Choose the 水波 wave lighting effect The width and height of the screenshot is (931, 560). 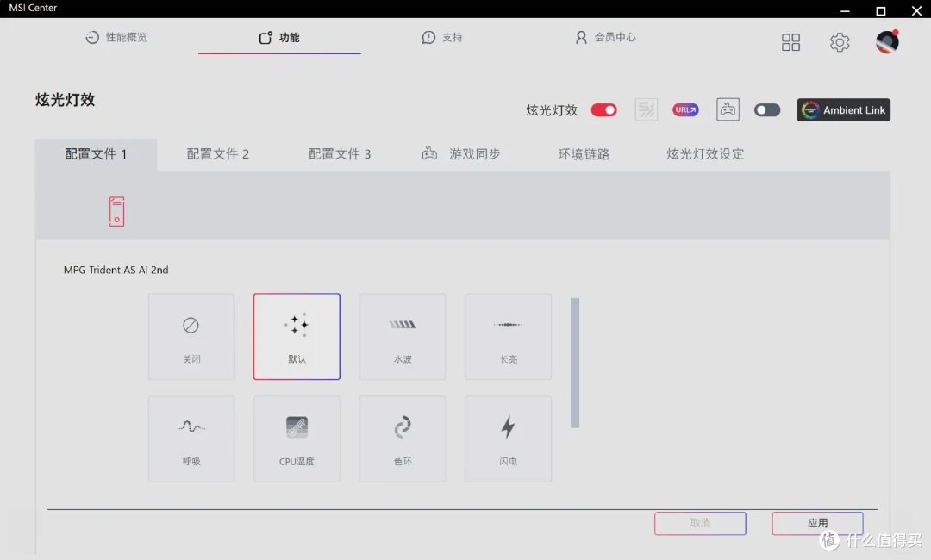[x=403, y=336]
